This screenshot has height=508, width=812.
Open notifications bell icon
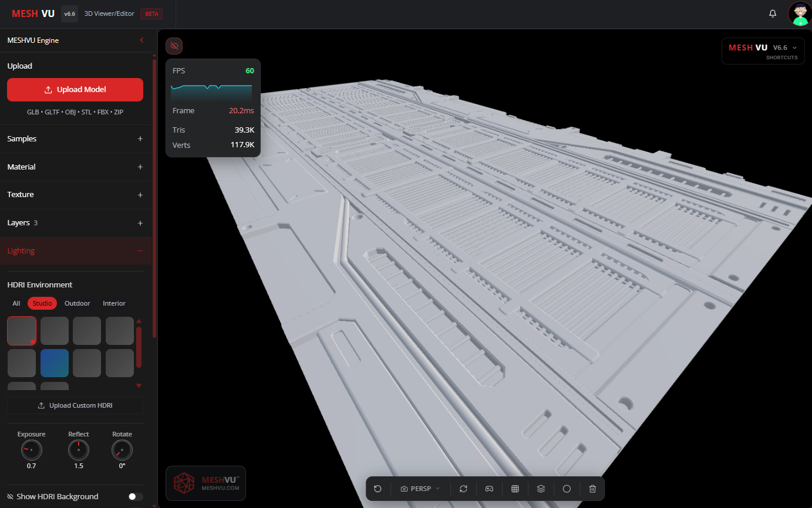(x=773, y=13)
